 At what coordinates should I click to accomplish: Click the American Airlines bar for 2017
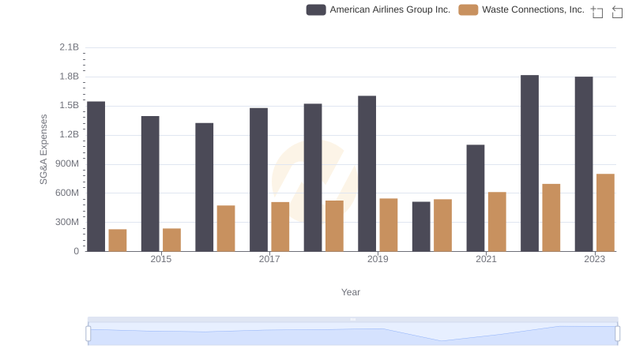(x=258, y=179)
